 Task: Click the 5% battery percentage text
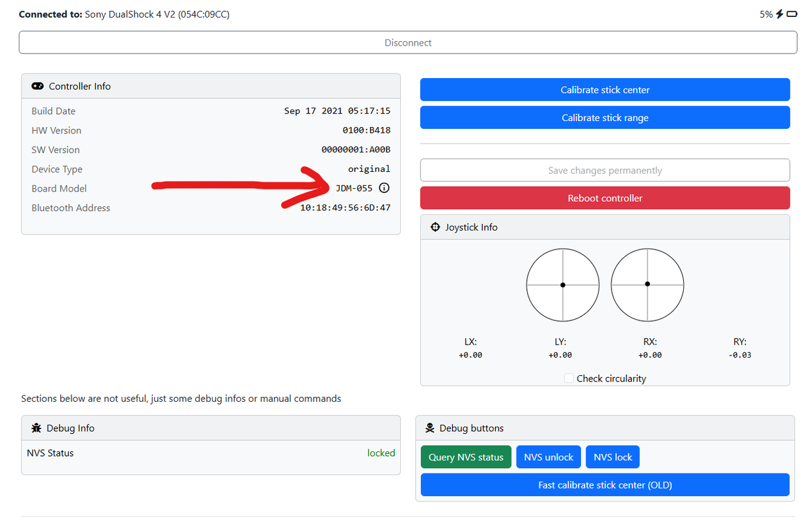(x=766, y=14)
